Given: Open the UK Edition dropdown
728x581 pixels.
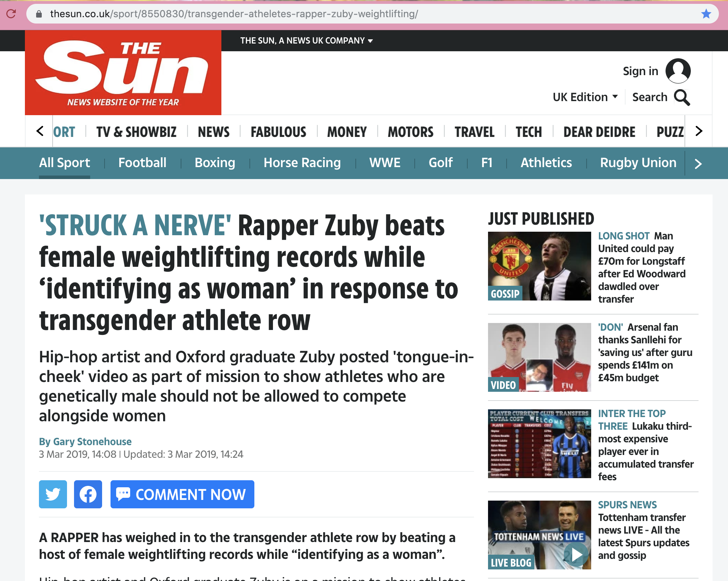Looking at the screenshot, I should [x=585, y=97].
